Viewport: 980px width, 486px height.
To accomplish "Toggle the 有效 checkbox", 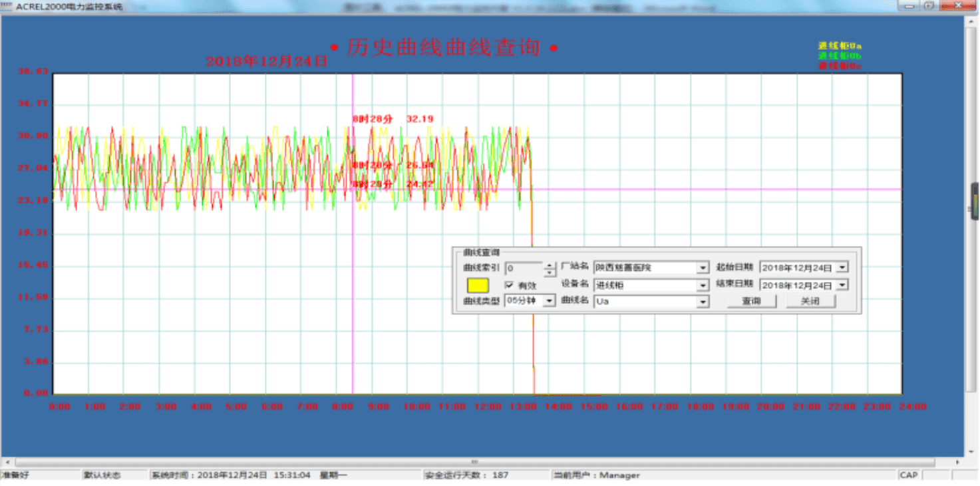I will coord(510,285).
